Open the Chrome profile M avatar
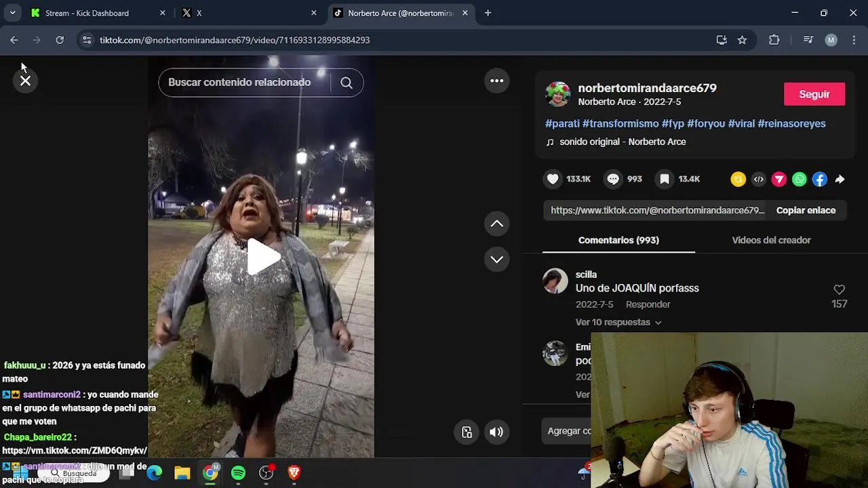 coord(831,40)
